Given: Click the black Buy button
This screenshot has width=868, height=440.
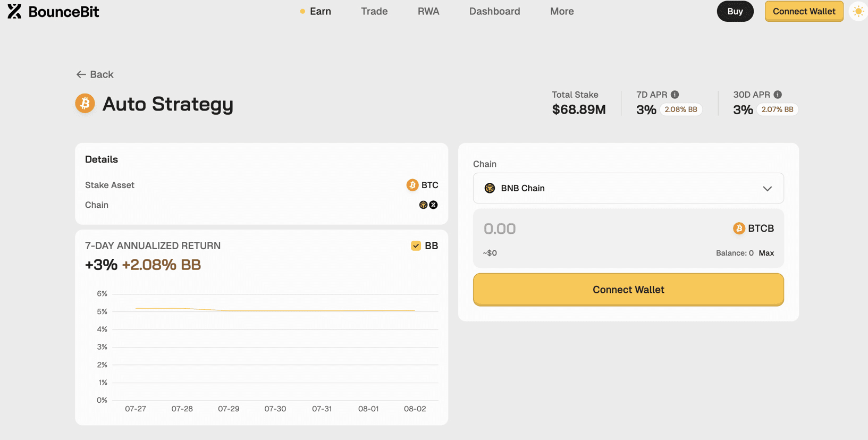Looking at the screenshot, I should (735, 11).
